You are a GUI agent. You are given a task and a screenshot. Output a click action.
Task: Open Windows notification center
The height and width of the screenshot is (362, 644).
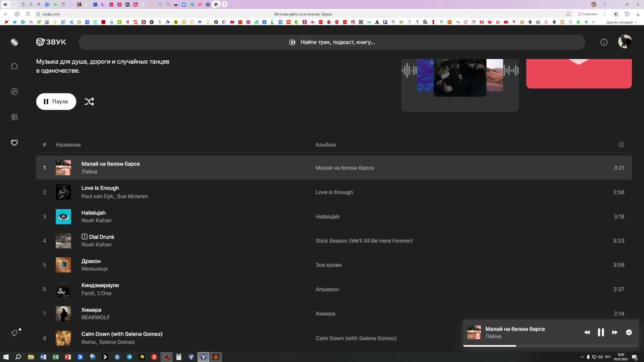(x=635, y=357)
